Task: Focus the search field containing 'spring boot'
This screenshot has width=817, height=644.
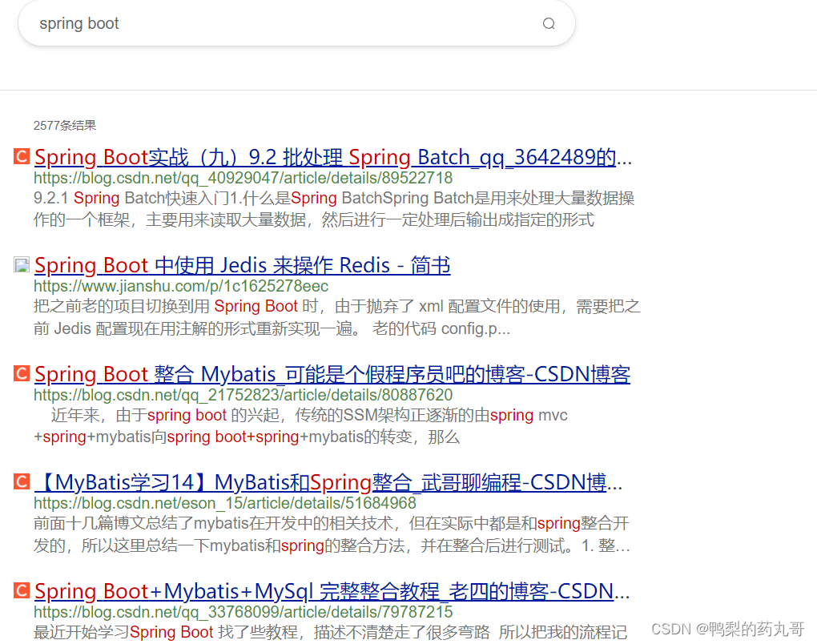Action: (x=296, y=23)
